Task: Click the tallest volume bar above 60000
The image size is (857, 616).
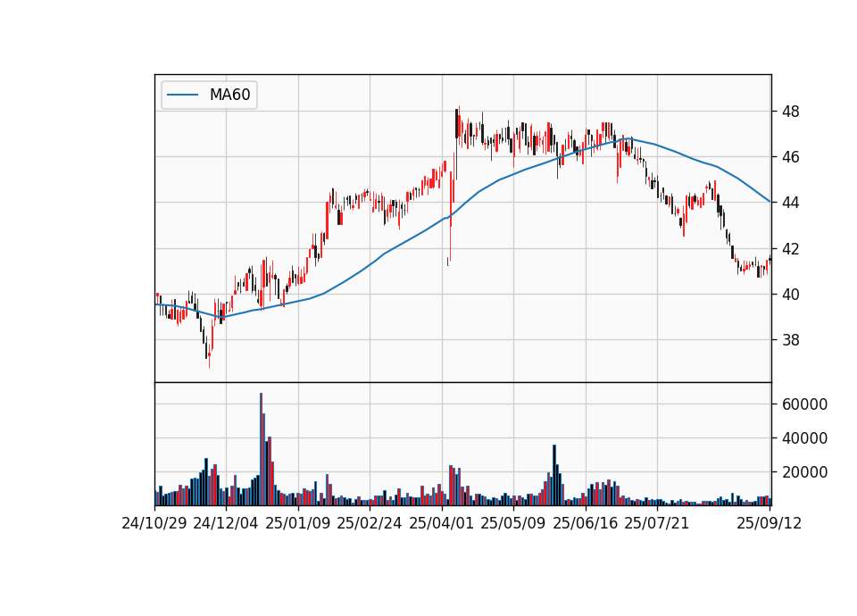Action: pos(262,449)
